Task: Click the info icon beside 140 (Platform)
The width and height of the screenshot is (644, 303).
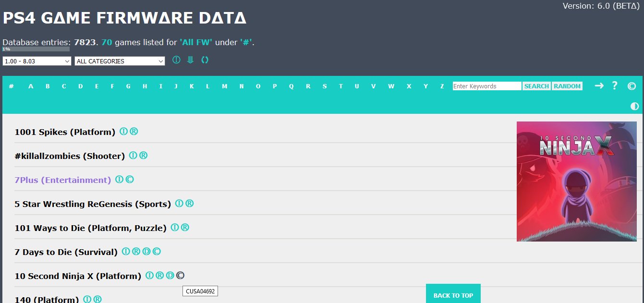Action: (87, 299)
